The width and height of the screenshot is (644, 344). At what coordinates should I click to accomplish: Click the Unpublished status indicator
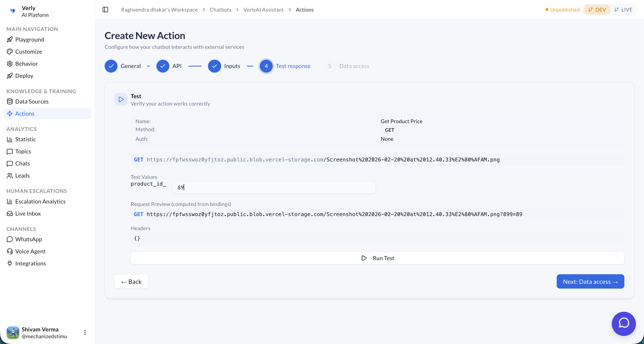565,9
